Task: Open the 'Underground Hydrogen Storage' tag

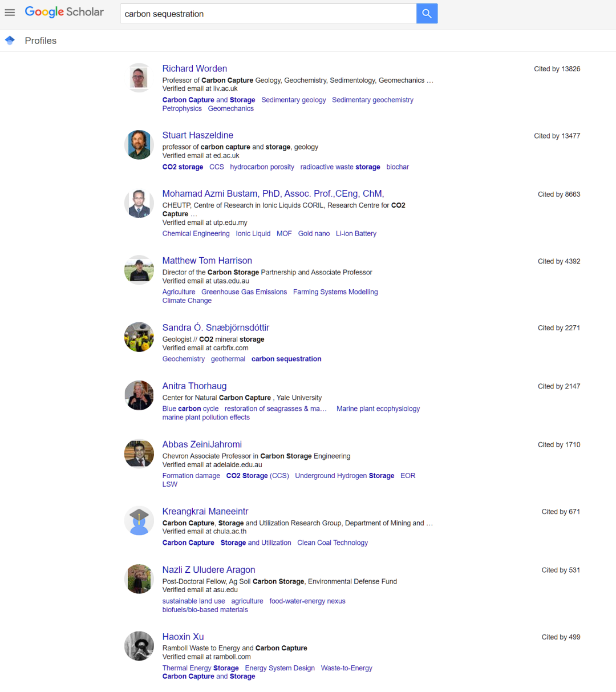Action: point(345,476)
